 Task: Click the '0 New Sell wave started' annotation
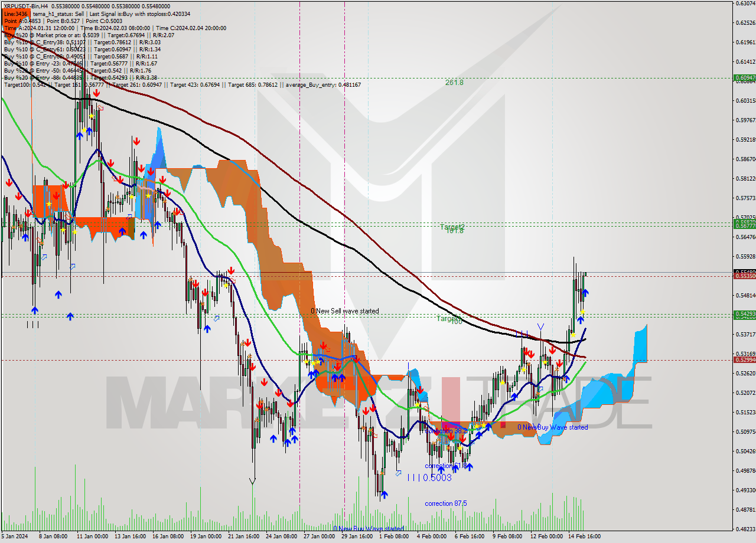click(345, 311)
